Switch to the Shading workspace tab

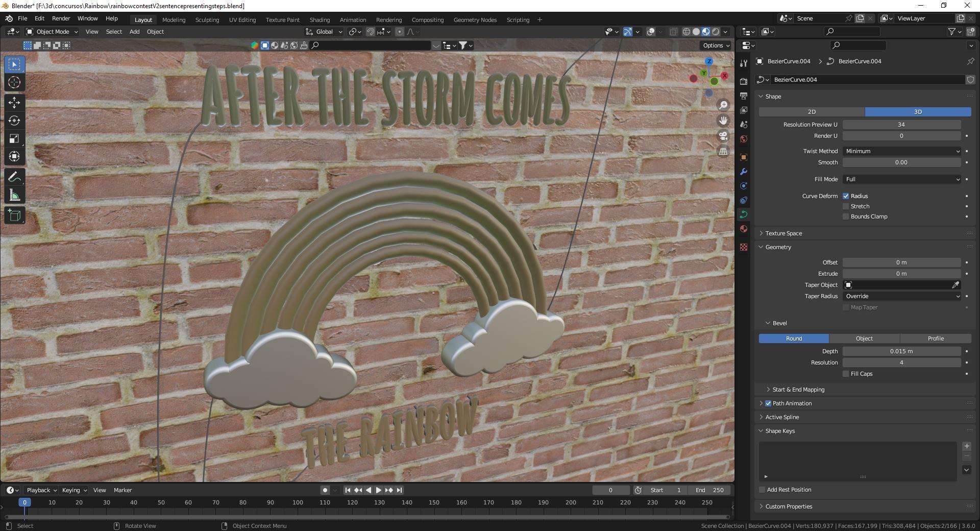[x=320, y=20]
